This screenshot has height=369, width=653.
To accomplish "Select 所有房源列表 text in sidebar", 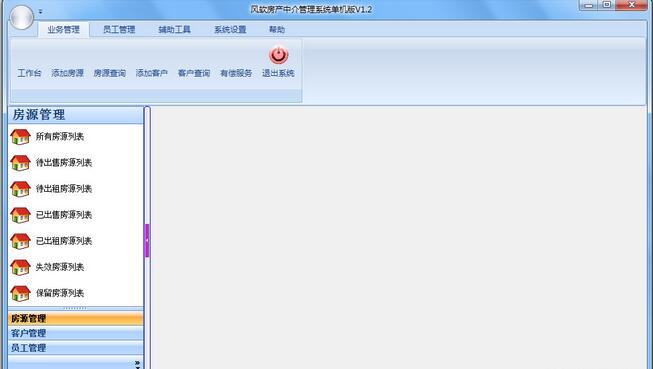I will (60, 137).
